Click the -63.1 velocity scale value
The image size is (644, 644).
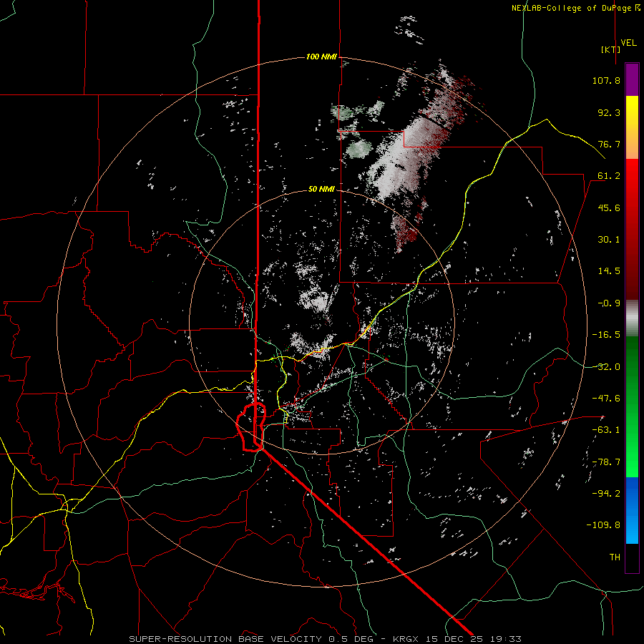point(606,430)
